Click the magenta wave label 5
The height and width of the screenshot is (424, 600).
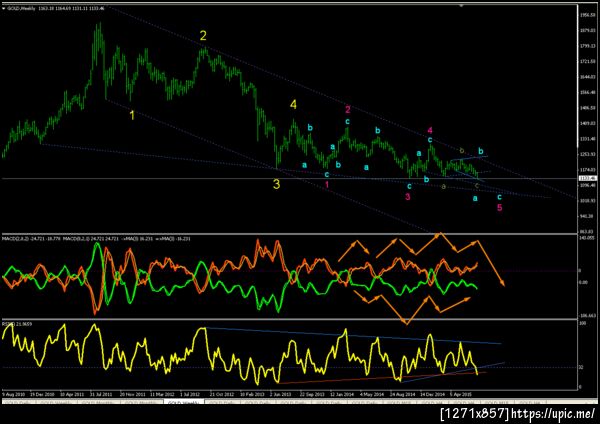500,208
